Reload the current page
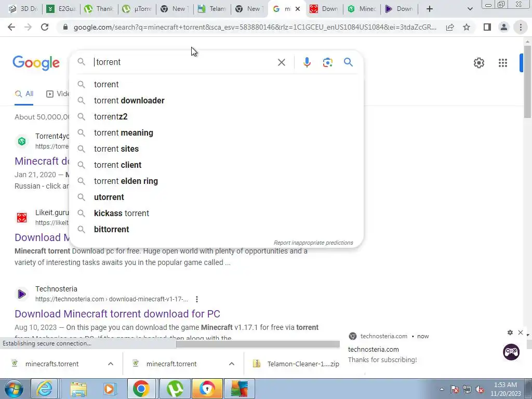This screenshot has width=532, height=399. [45, 27]
